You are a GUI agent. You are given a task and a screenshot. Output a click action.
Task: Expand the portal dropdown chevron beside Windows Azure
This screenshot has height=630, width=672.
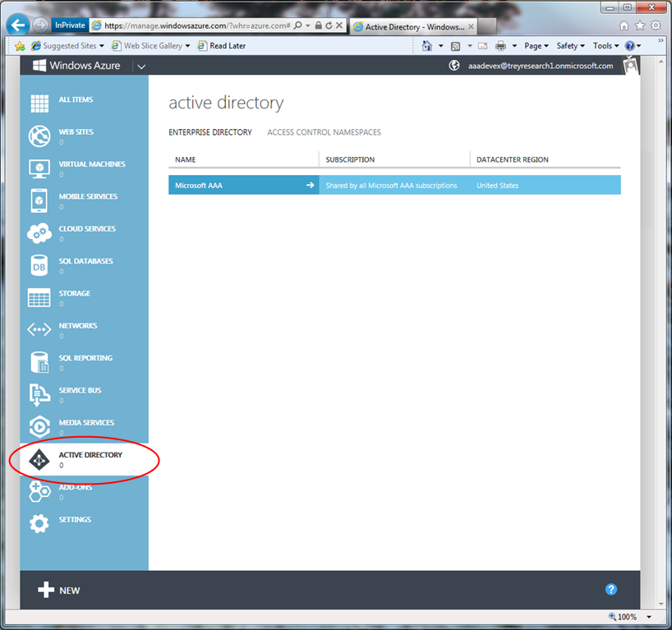141,67
